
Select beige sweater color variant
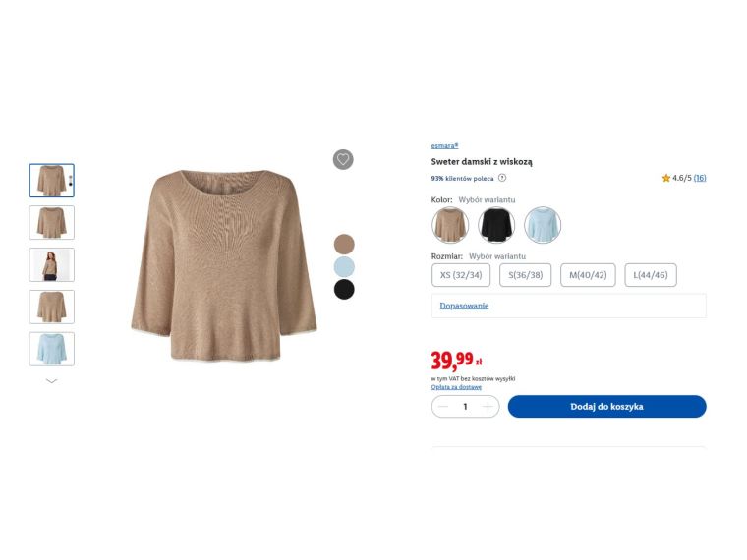point(450,225)
